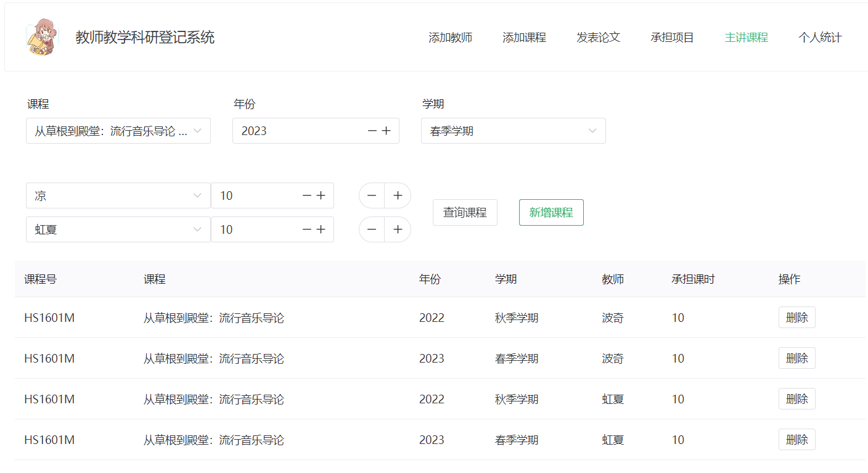Switch to 添加教师 navigation item
Screen dimensions: 868x473
pyautogui.click(x=451, y=37)
